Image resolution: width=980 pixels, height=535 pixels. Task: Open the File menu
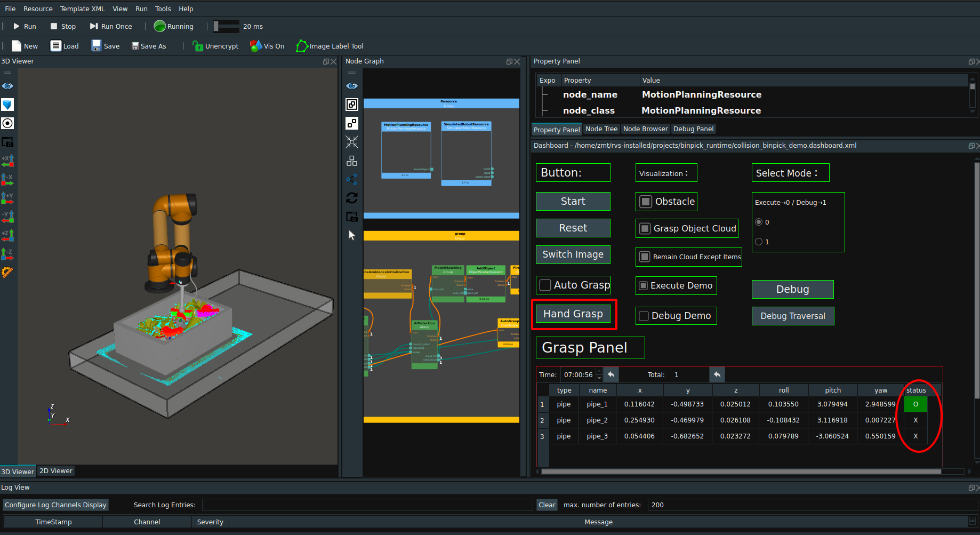pos(10,9)
